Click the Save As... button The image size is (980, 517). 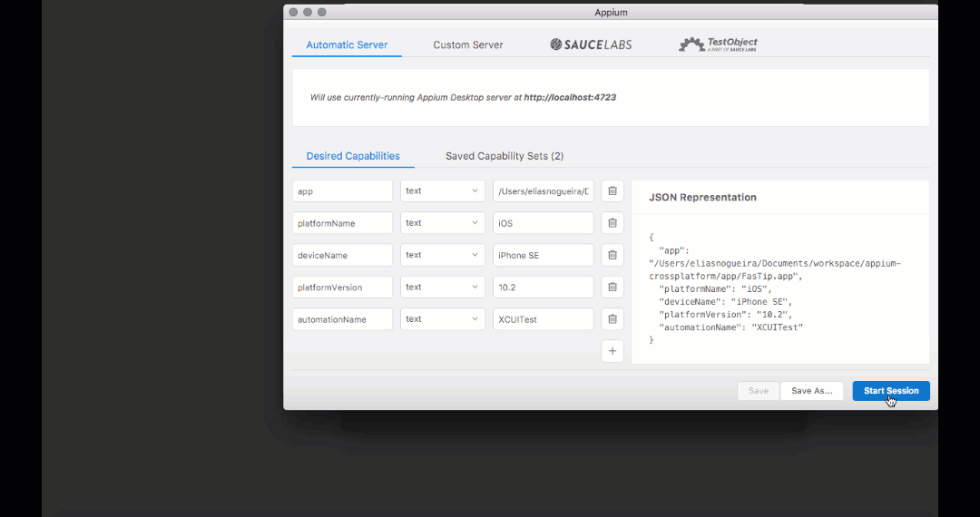pos(812,391)
